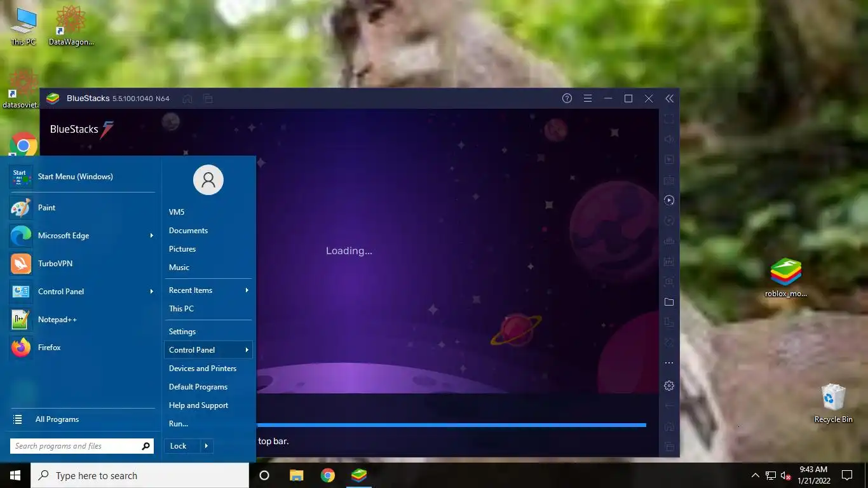Click the multi-window icon in BlueStacks title bar

pos(208,98)
